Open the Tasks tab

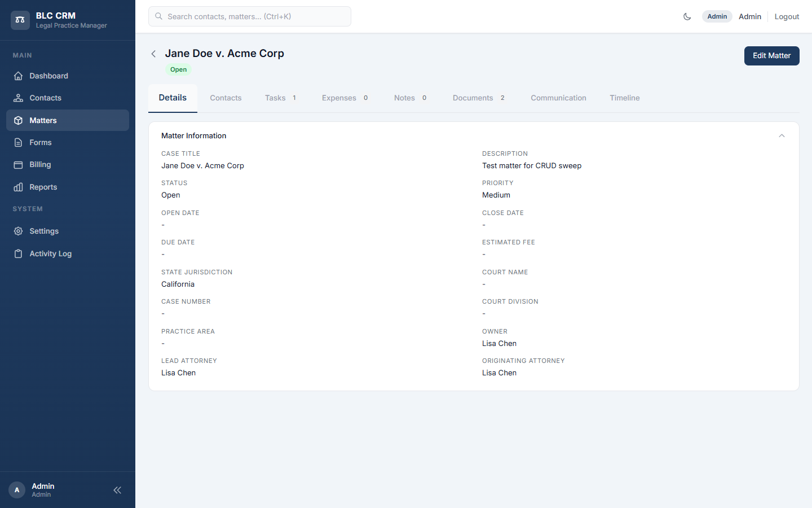281,98
